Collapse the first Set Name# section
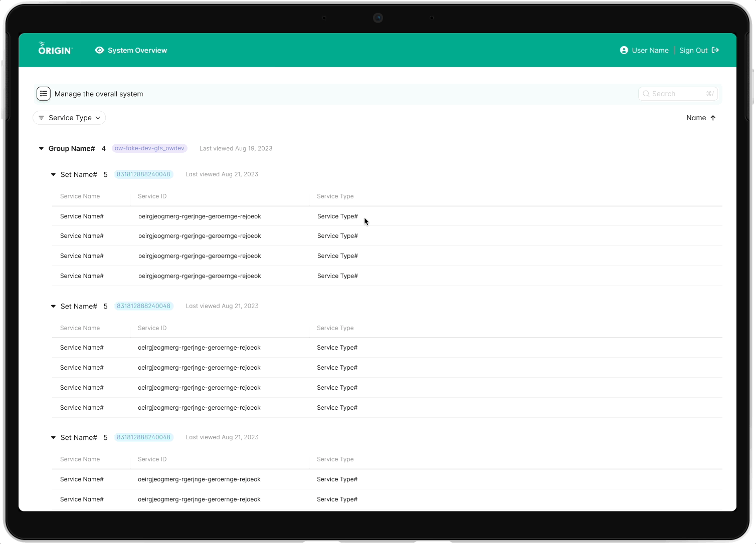Screen dimensions: 756x544 pos(53,174)
